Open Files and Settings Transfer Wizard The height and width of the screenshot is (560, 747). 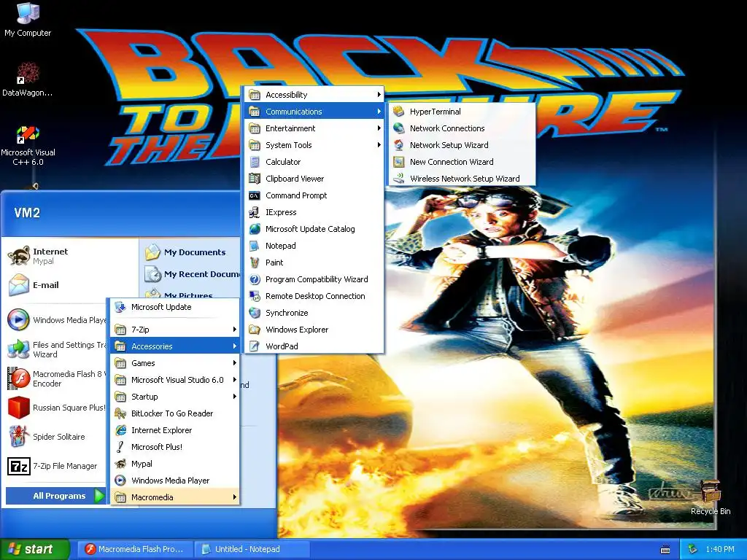pyautogui.click(x=56, y=349)
